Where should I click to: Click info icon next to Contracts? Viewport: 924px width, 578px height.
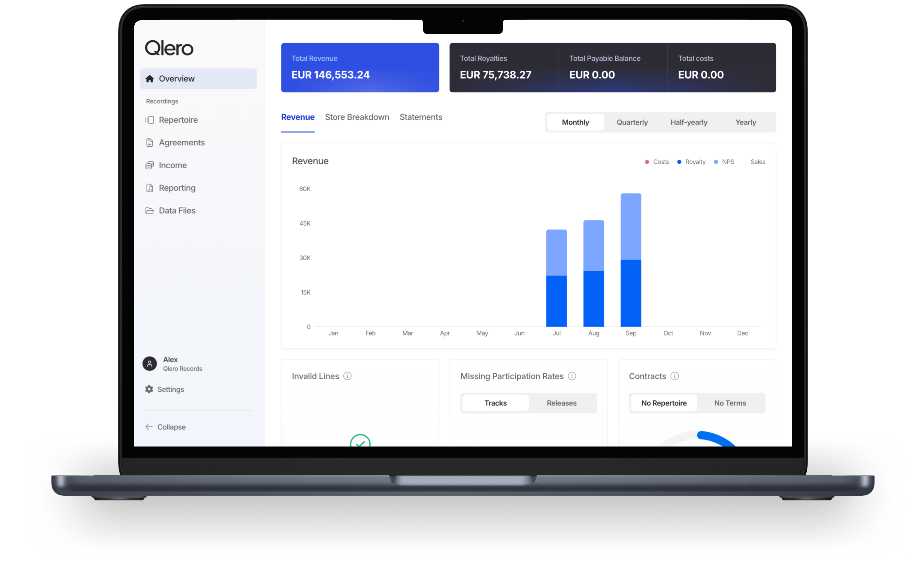coord(675,376)
